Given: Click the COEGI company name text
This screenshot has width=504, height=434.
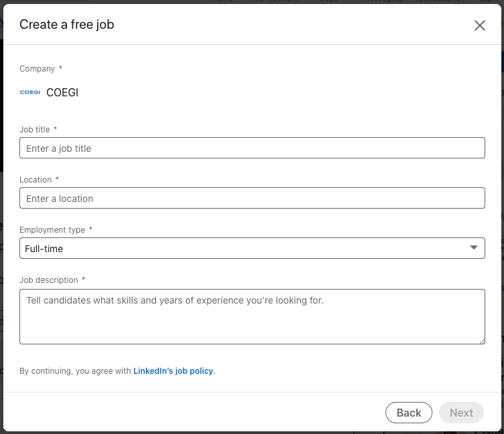Looking at the screenshot, I should [x=62, y=92].
